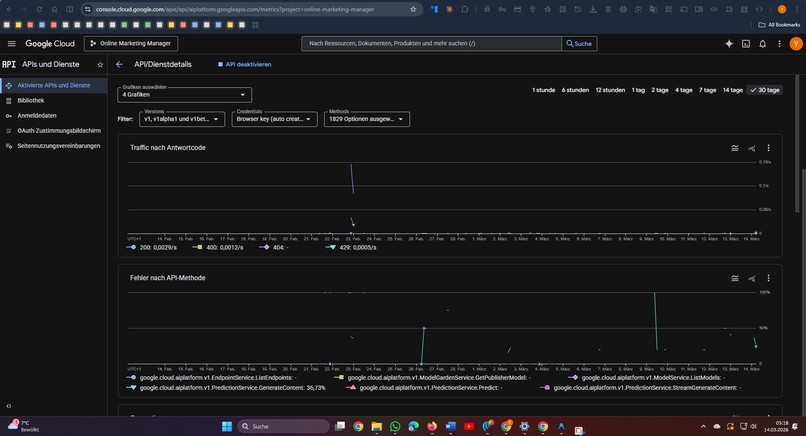Bookmark this page with the address bar star
The width and height of the screenshot is (806, 436).
[413, 9]
